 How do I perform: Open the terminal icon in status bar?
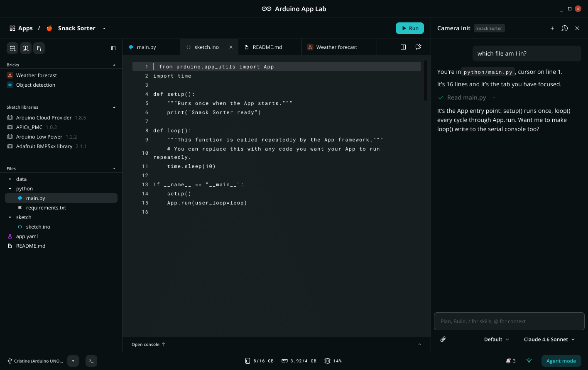point(91,361)
